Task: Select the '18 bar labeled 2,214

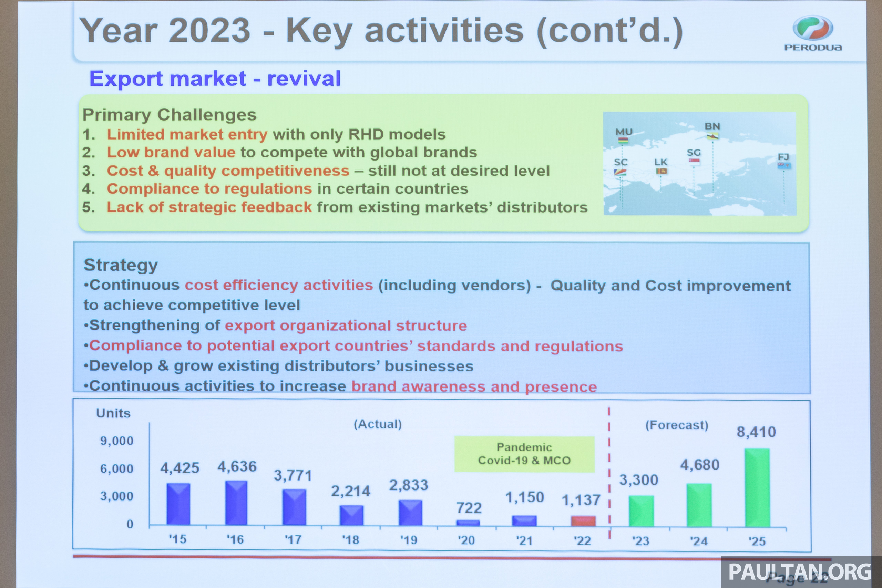Action: (351, 515)
